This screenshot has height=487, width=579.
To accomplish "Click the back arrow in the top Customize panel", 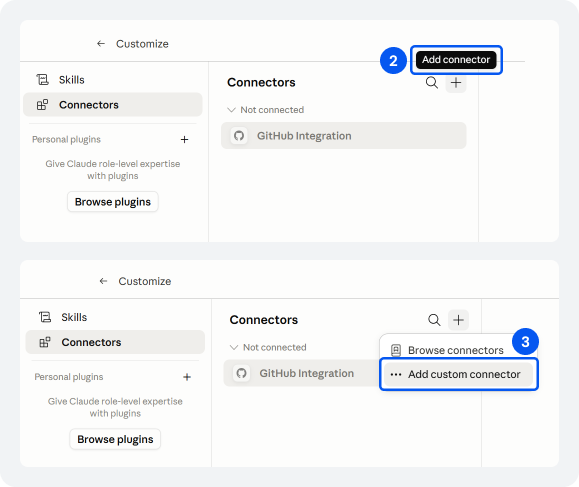I will [101, 44].
